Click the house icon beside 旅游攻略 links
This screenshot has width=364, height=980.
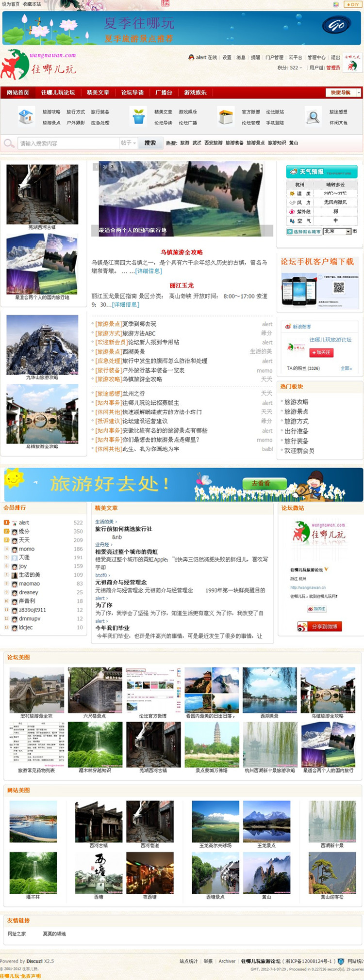click(25, 116)
